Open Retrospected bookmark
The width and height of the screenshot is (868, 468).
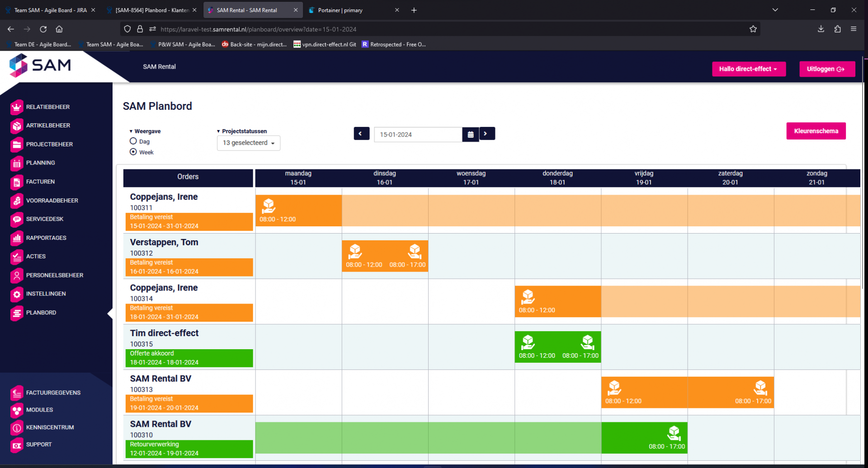click(394, 44)
